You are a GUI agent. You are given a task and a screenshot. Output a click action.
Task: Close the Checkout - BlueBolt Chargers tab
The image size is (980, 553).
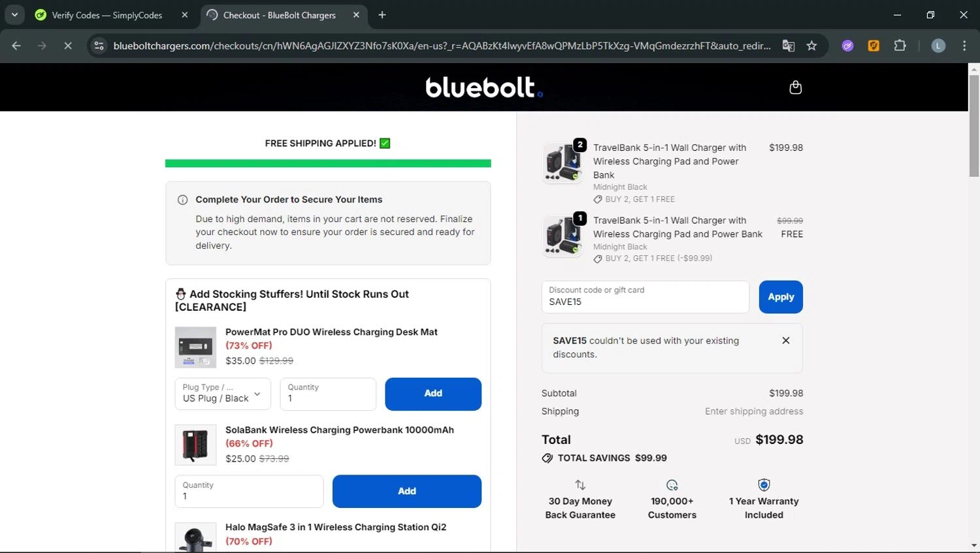click(356, 15)
